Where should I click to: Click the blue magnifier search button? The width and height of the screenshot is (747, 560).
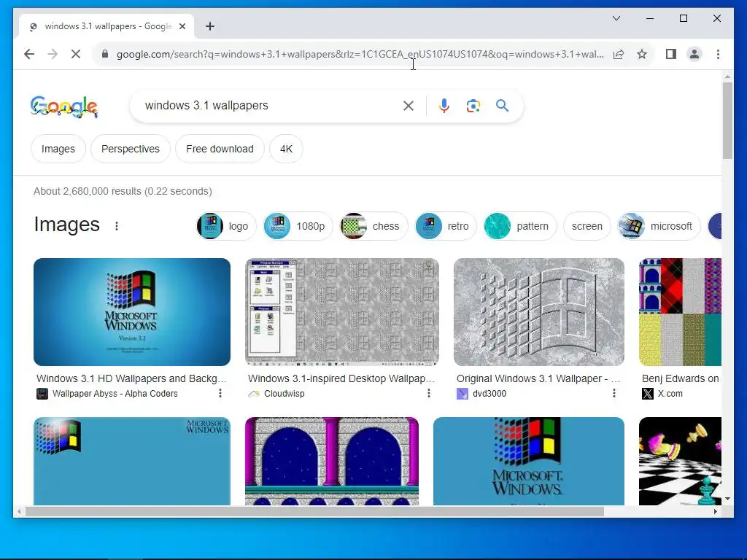coord(502,105)
